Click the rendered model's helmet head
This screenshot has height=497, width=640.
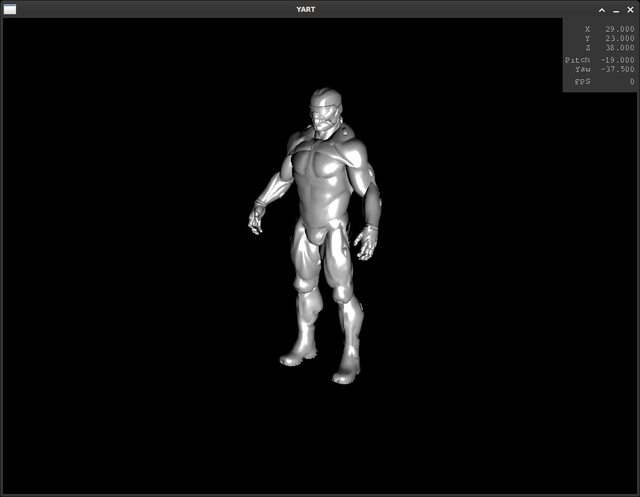(x=325, y=109)
